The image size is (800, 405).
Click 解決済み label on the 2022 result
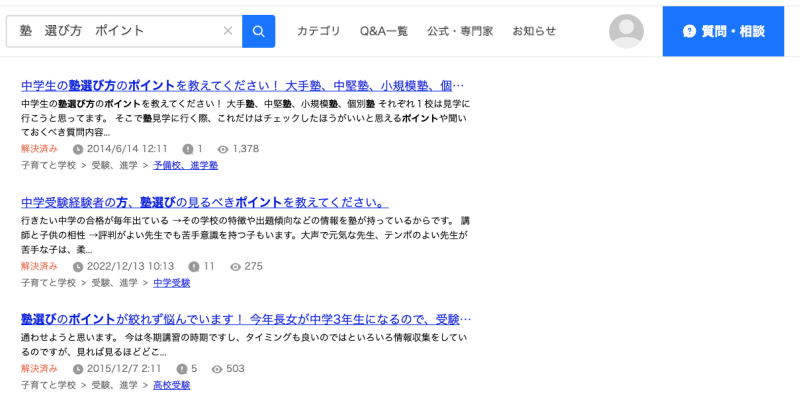39,266
